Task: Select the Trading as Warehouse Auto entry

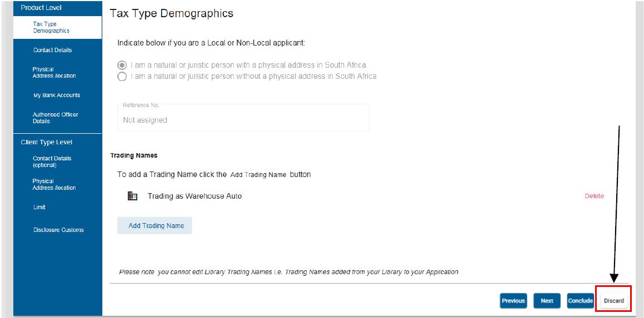Action: [194, 196]
